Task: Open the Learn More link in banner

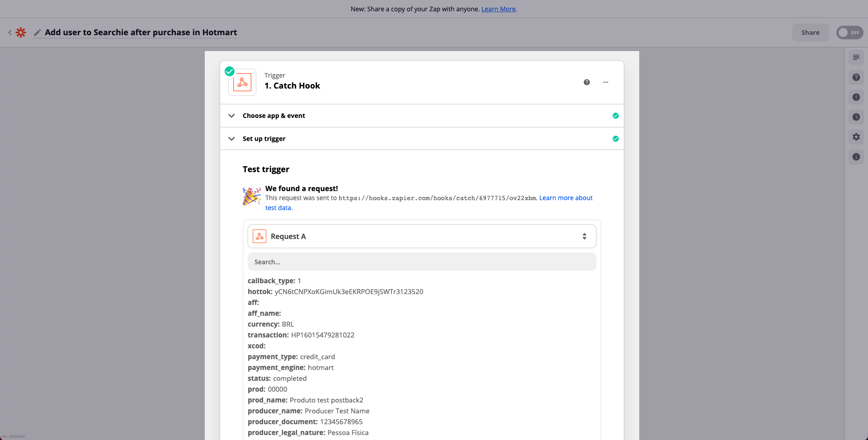Action: coord(498,9)
